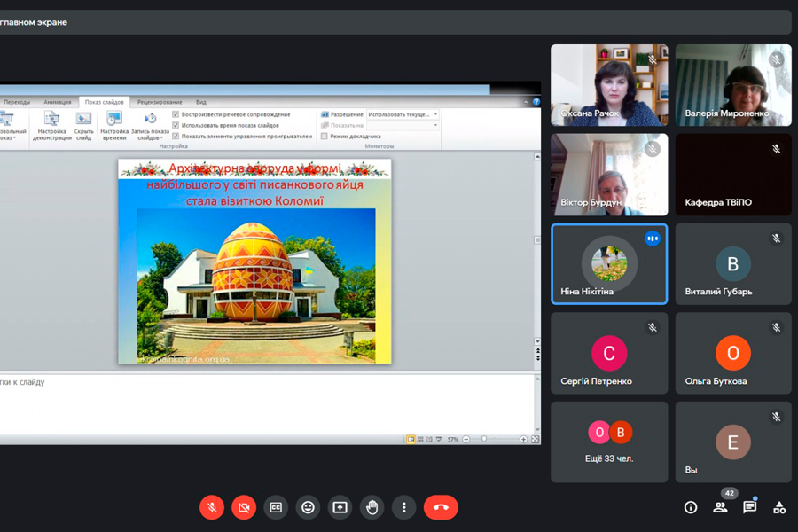Screen dimensions: 798x532
Task: Enable closed captions (CC) button
Action: pos(276,507)
